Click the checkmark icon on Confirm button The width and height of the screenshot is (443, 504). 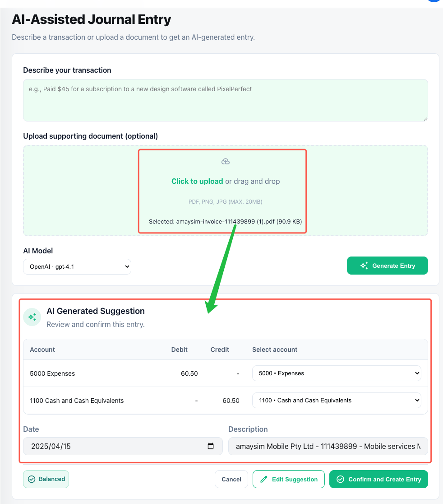[x=341, y=479]
